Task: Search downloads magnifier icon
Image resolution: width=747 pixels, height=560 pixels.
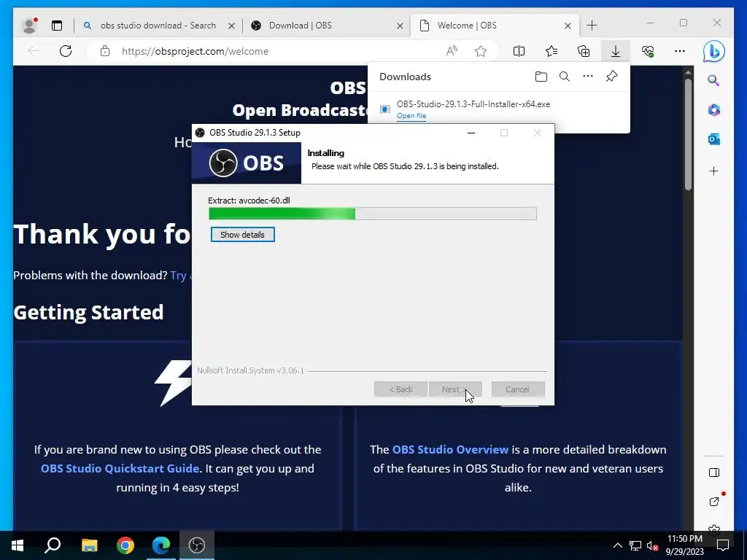Action: coord(565,77)
